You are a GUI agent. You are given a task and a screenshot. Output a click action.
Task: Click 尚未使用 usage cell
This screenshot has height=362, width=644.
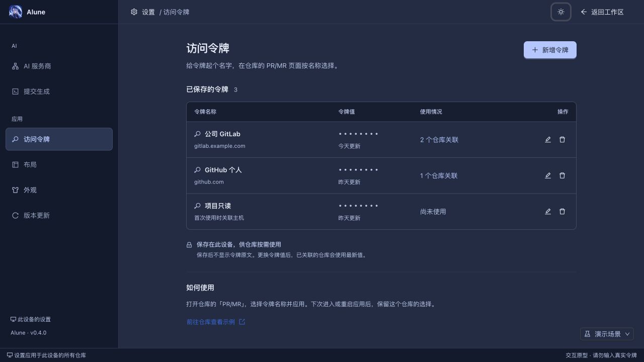433,212
